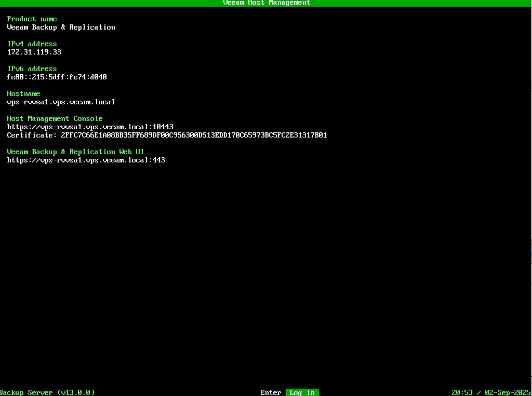Click the Certificate label text
The height and width of the screenshot is (396, 532).
coord(32,135)
